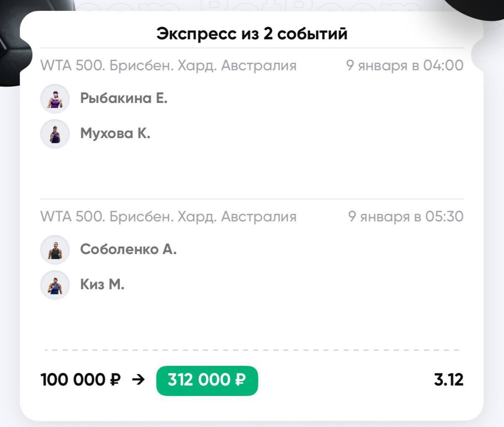Click Muchova K. player avatar

point(55,134)
